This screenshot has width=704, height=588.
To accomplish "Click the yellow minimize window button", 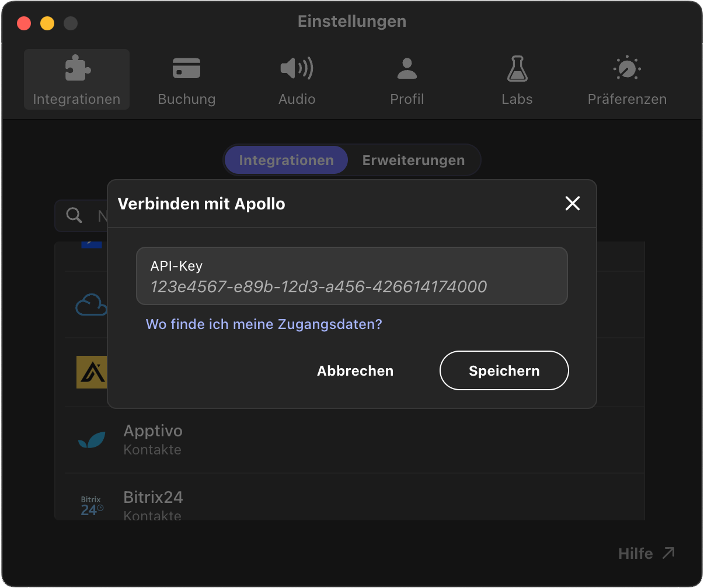I will (x=47, y=23).
